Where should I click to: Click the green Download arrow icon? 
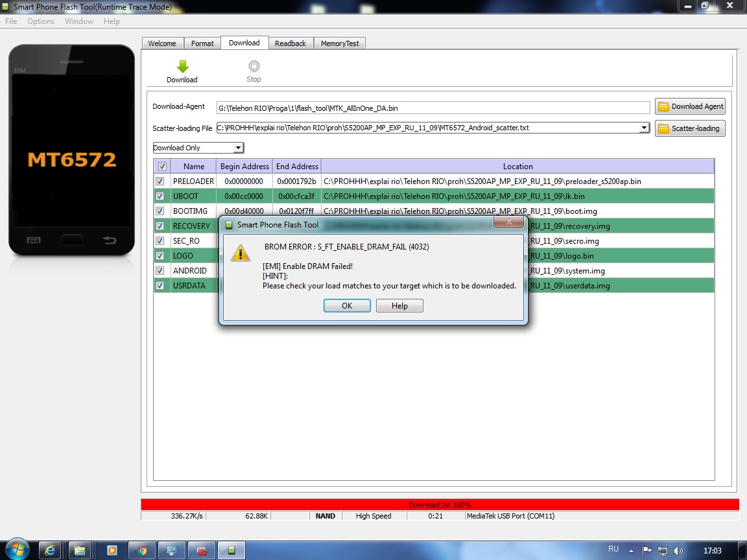[x=182, y=66]
